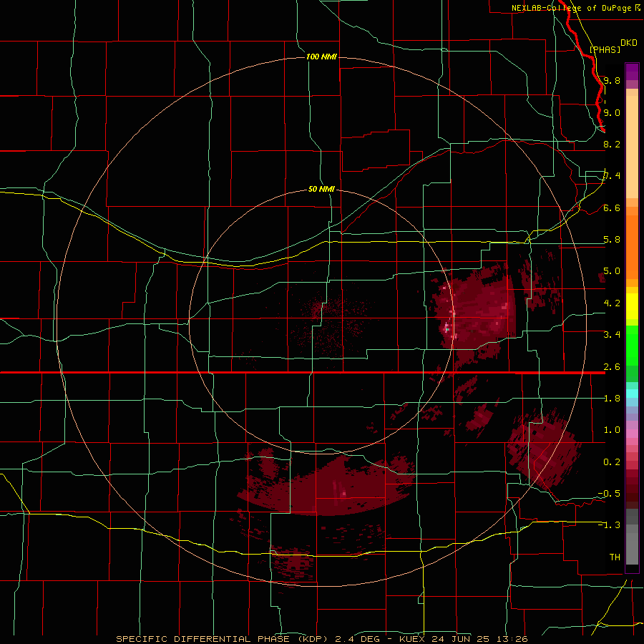Click the 100 NMI range ring label

(x=321, y=57)
